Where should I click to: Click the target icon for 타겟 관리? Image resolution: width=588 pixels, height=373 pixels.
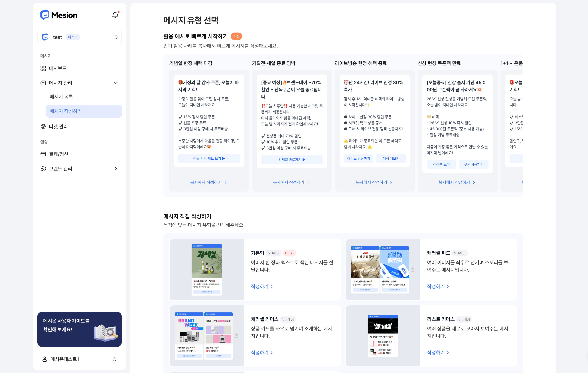[43, 126]
